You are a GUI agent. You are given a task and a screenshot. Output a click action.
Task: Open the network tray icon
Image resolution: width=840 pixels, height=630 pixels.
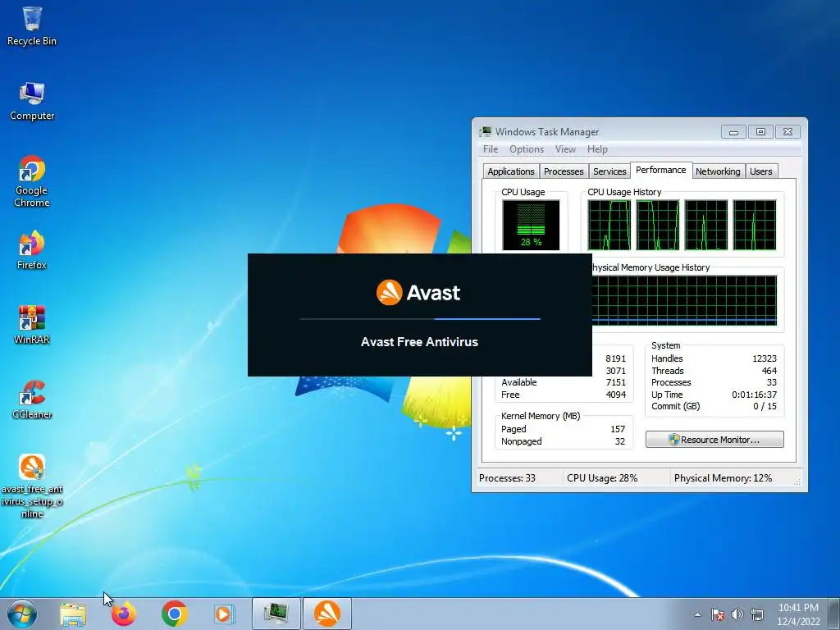click(x=757, y=614)
